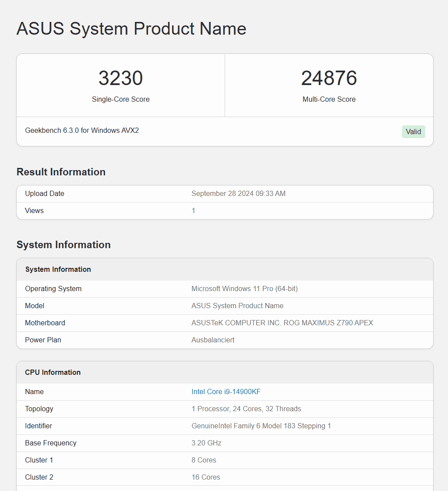Click the 24876 multi-core score number

point(329,78)
